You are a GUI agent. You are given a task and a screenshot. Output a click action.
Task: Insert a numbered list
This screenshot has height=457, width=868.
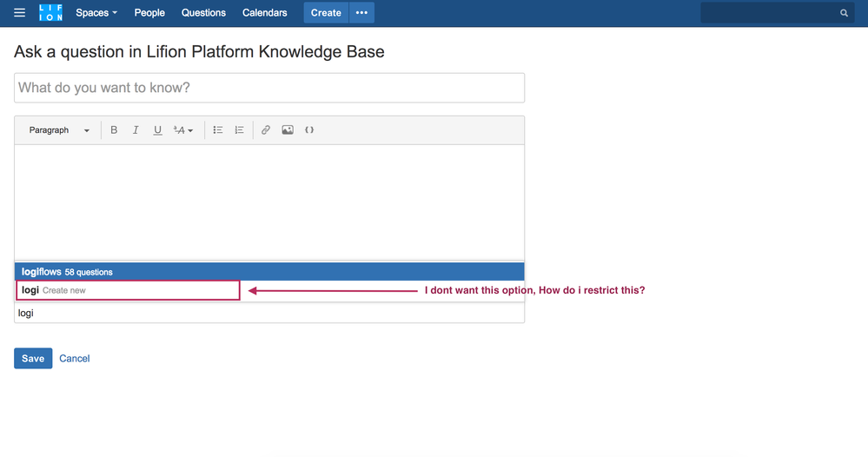click(x=239, y=130)
